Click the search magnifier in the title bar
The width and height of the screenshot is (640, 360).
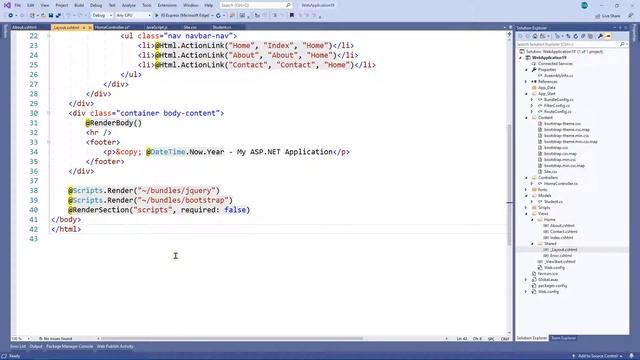pyautogui.click(x=288, y=5)
